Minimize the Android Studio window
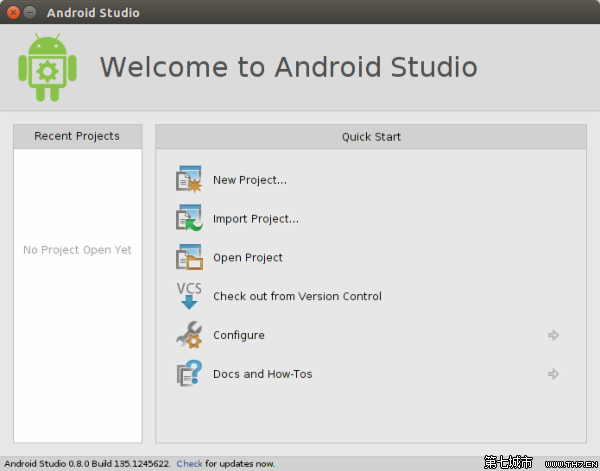 click(29, 13)
